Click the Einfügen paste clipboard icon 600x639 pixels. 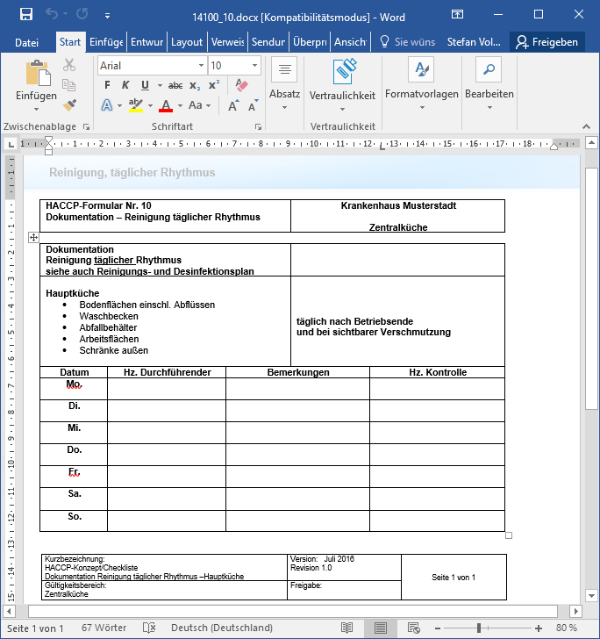[37, 74]
